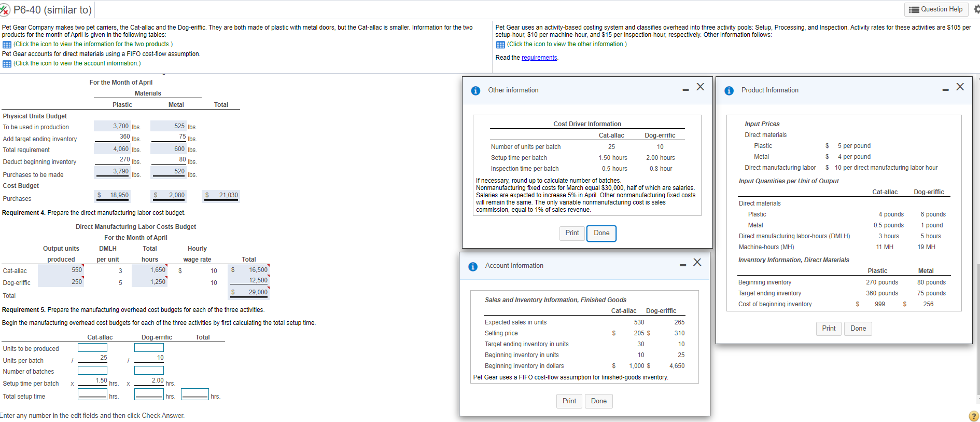
Task: Open table icon for the other information
Action: [500, 45]
